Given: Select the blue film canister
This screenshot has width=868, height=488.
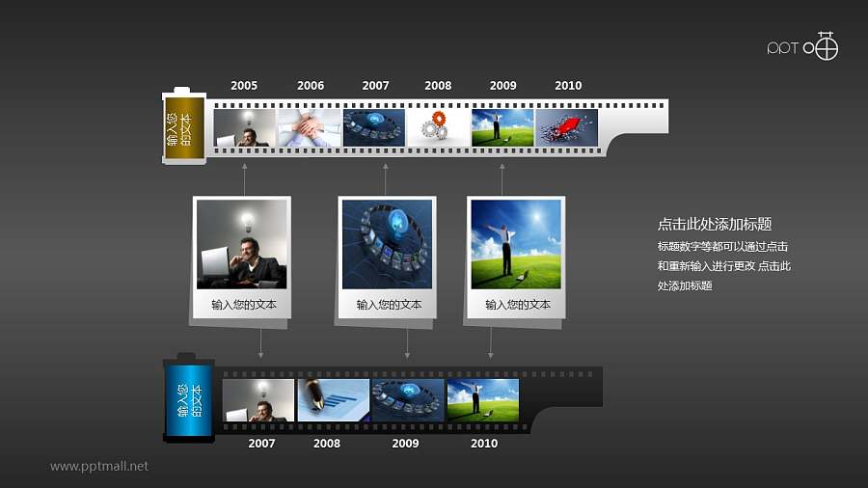Looking at the screenshot, I should (189, 399).
